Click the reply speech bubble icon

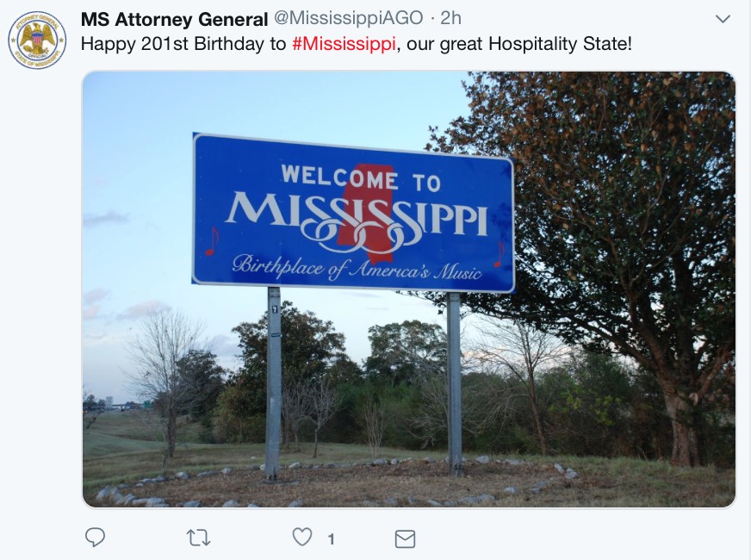click(x=95, y=537)
